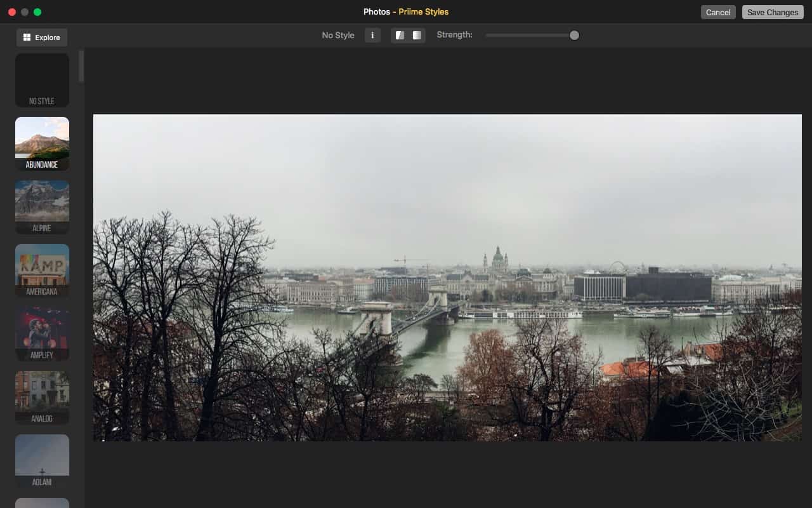Viewport: 812px width, 508px height.
Task: Select the No Style thumbnail
Action: click(42, 80)
